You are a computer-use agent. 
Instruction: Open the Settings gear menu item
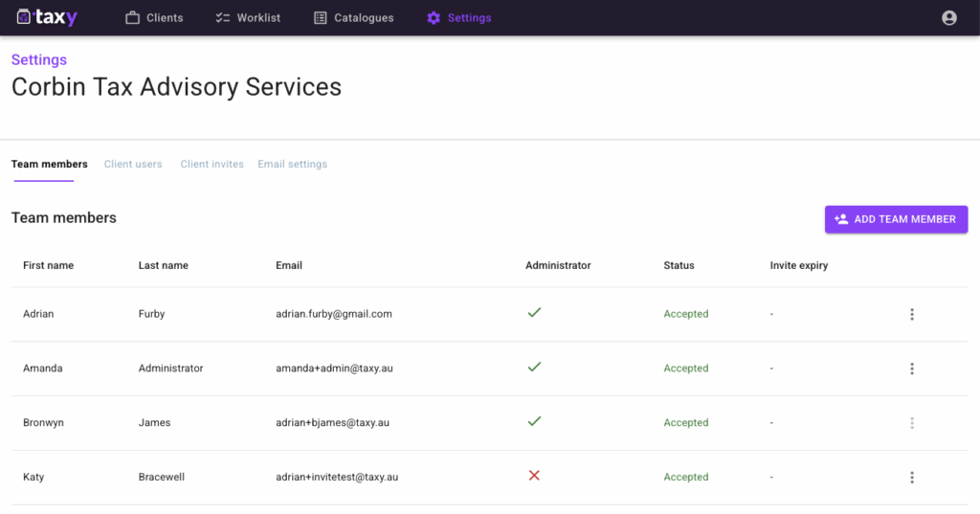(459, 17)
